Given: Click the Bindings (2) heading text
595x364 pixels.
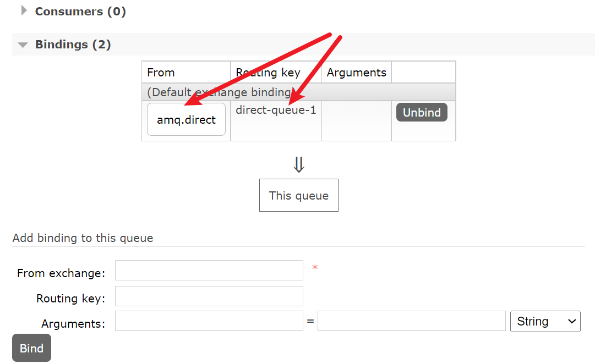Looking at the screenshot, I should [73, 45].
